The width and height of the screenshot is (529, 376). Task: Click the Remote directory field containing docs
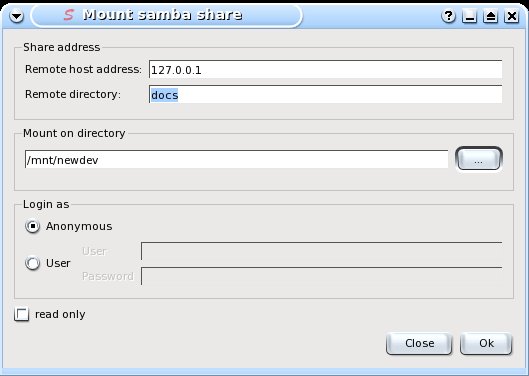coord(326,95)
